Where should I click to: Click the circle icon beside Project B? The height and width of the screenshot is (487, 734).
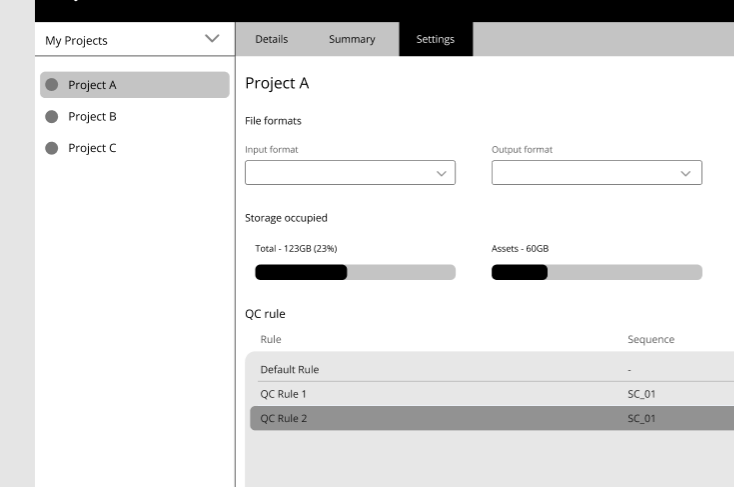coord(52,117)
